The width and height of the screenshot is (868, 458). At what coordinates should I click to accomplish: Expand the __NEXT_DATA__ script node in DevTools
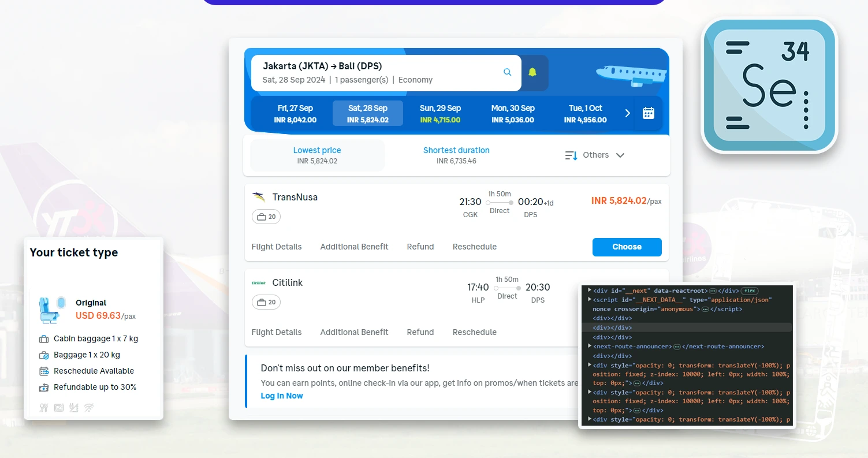[589, 299]
